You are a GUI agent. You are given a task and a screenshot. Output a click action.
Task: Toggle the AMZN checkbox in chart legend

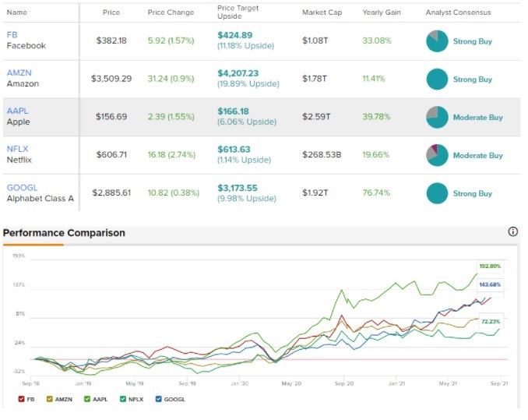[x=50, y=399]
